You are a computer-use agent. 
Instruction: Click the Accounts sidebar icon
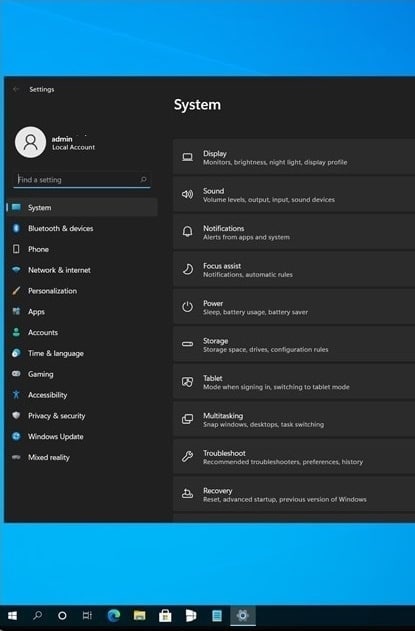coord(16,332)
